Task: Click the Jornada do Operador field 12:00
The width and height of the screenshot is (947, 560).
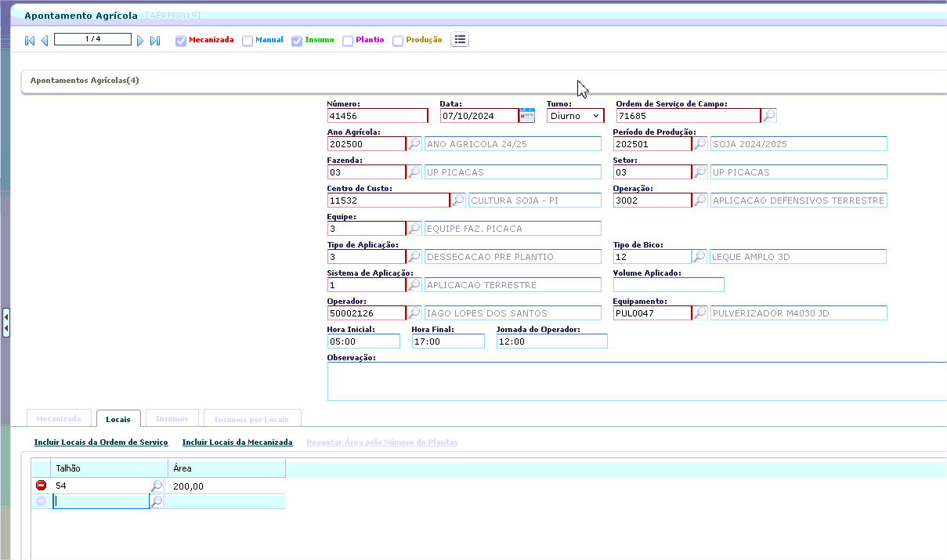Action: point(552,341)
